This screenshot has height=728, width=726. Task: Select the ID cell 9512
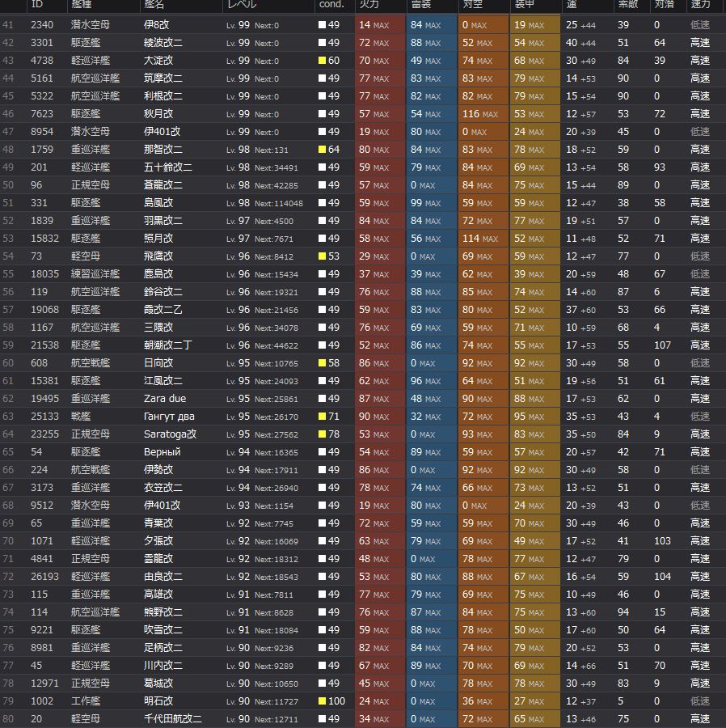click(42, 505)
